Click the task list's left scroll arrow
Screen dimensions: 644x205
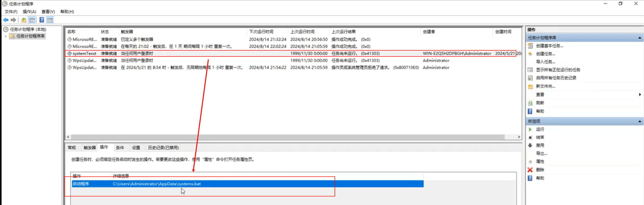[x=68, y=137]
